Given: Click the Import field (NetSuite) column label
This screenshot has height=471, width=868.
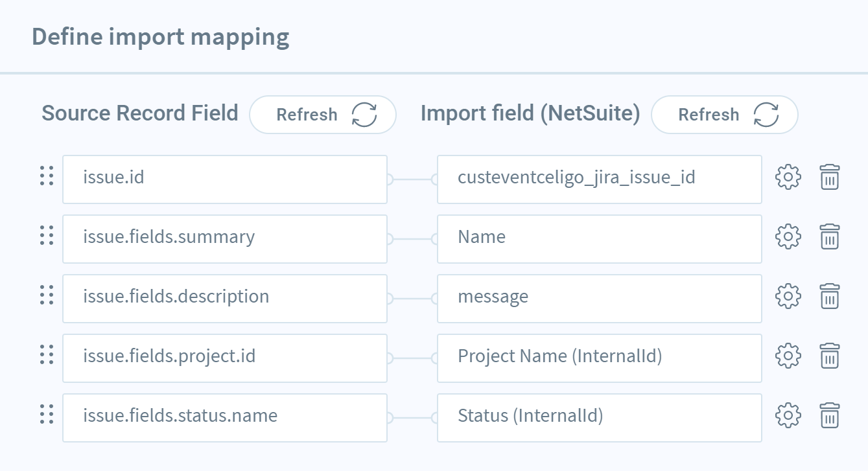Looking at the screenshot, I should tap(530, 113).
